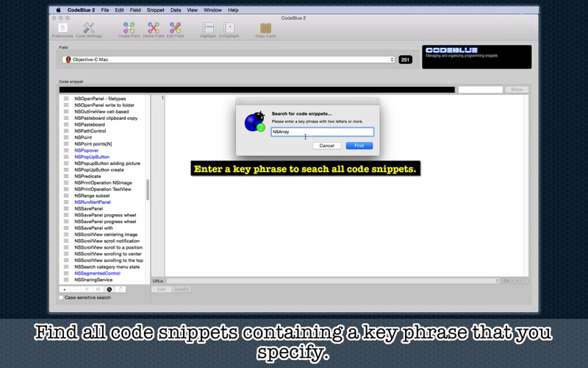Select NSSearch category menu state snippet
The height and width of the screenshot is (368, 588).
click(x=107, y=267)
